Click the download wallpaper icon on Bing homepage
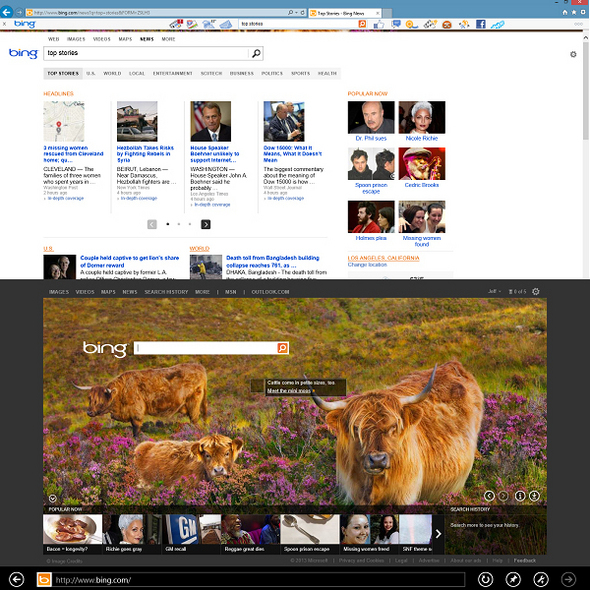The image size is (590, 590). coord(534,496)
